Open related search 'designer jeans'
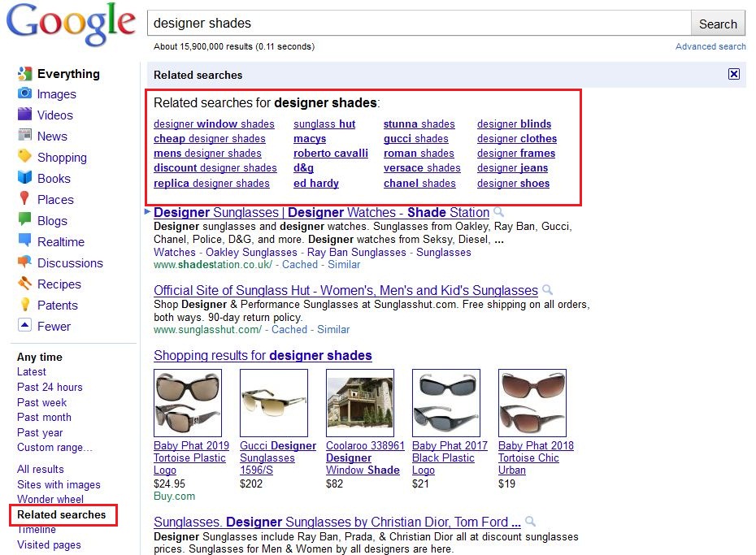The height and width of the screenshot is (555, 756). 512,168
